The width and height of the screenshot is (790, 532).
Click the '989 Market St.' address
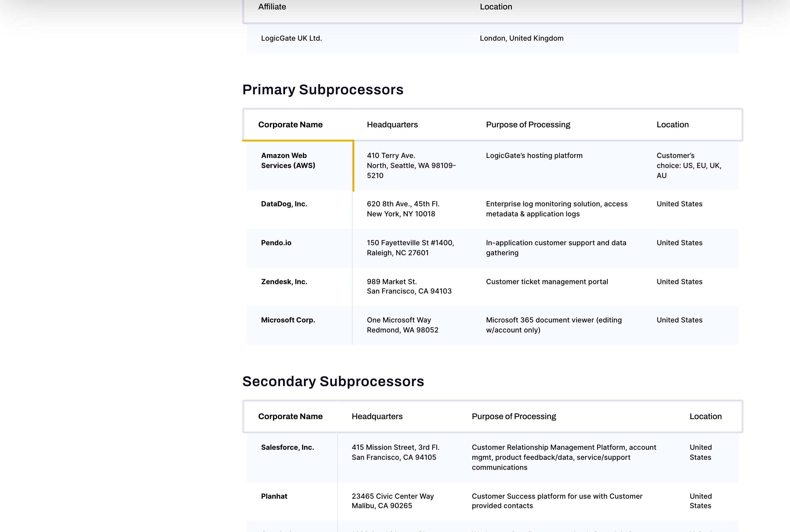click(409, 286)
